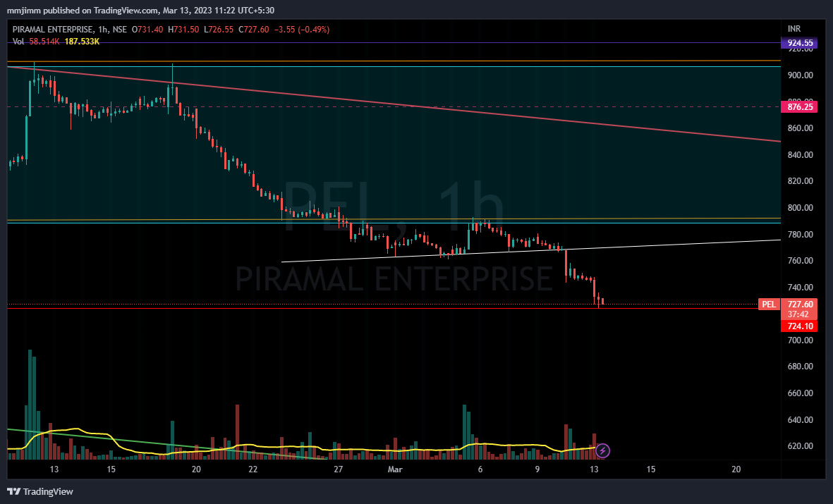Click the red 724.10 price label

point(800,326)
